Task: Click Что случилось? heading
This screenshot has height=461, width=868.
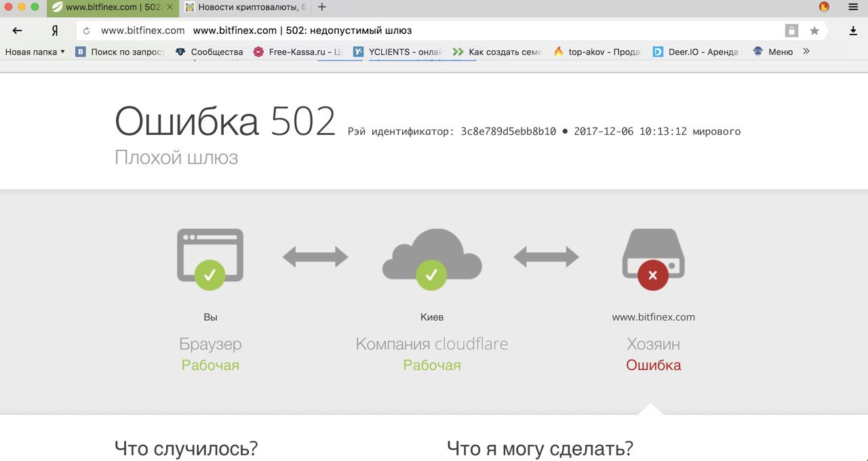Action: 186,448
